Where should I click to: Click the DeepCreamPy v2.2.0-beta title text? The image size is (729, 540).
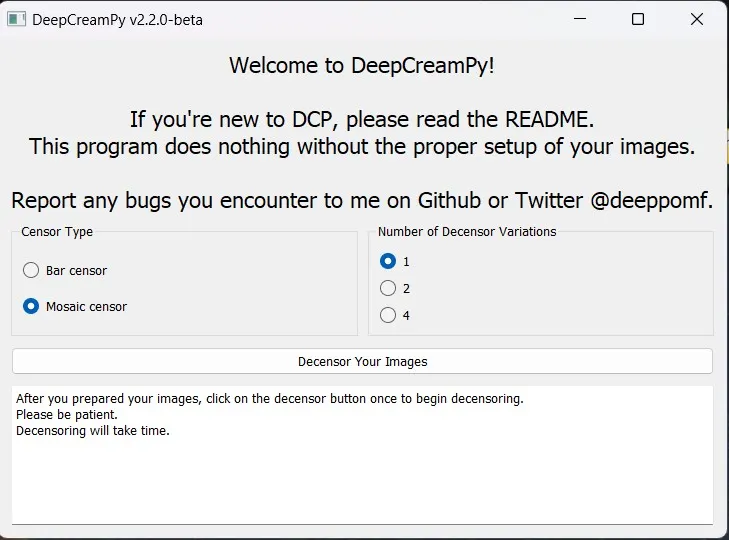pos(117,20)
